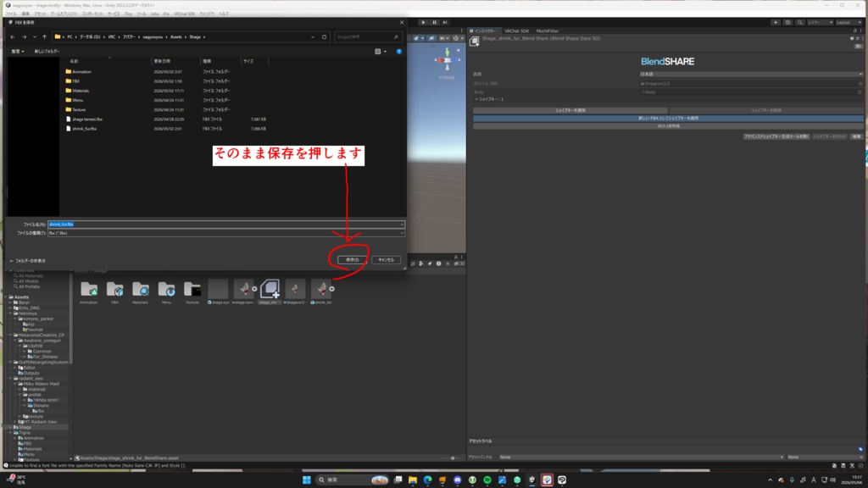
Task: Open the Texture folder thumbnail in Project
Action: pos(192,289)
